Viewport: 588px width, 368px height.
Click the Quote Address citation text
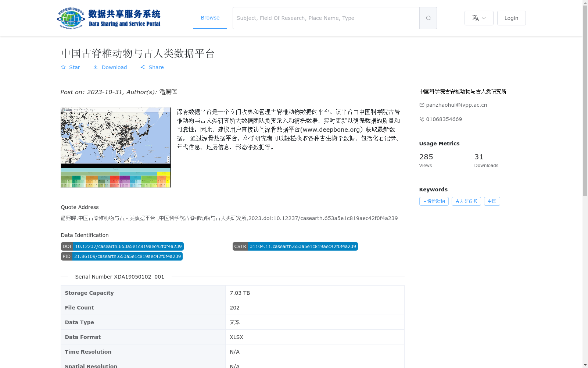coord(229,218)
